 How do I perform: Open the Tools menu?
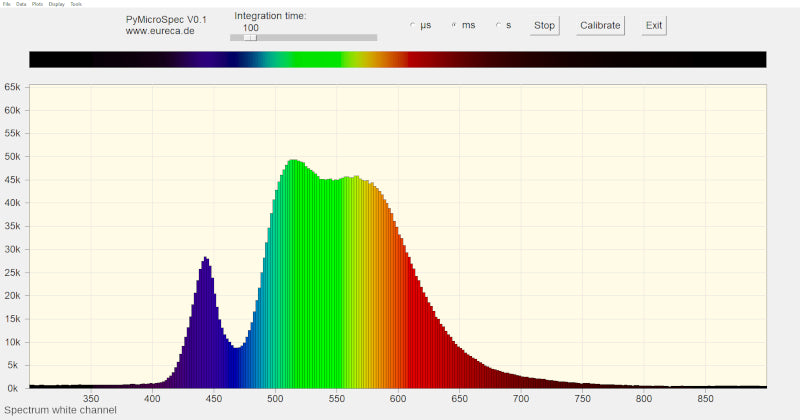pyautogui.click(x=76, y=4)
